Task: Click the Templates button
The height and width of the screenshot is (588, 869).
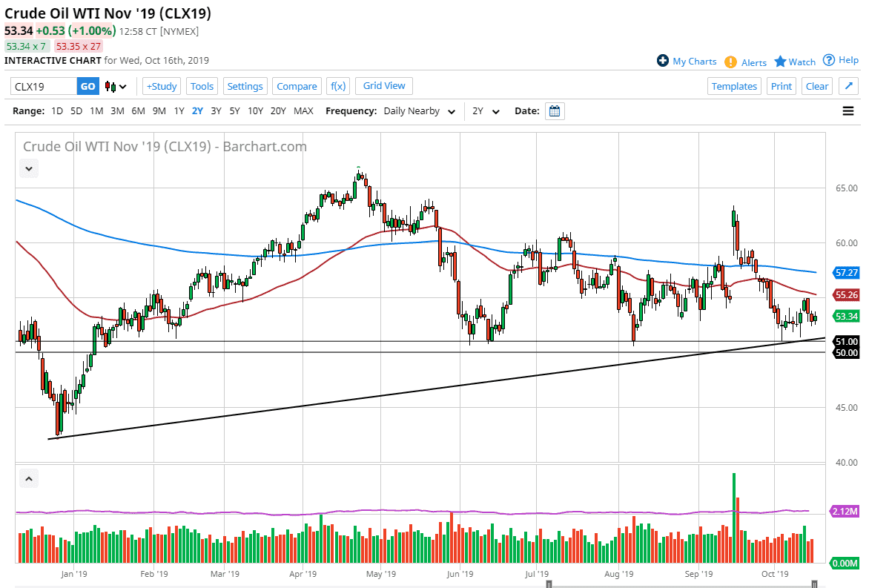Action: [x=733, y=86]
